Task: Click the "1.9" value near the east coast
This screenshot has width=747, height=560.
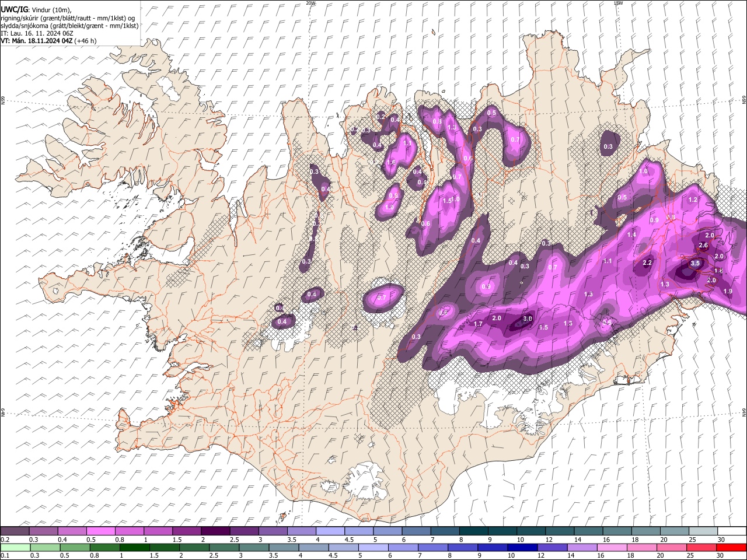Action: 728,292
